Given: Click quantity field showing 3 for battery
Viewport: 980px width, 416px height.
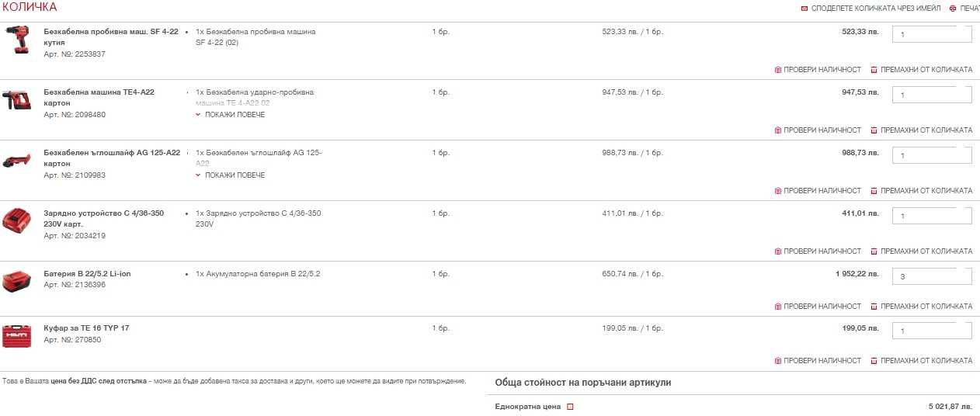Looking at the screenshot, I should 932,276.
